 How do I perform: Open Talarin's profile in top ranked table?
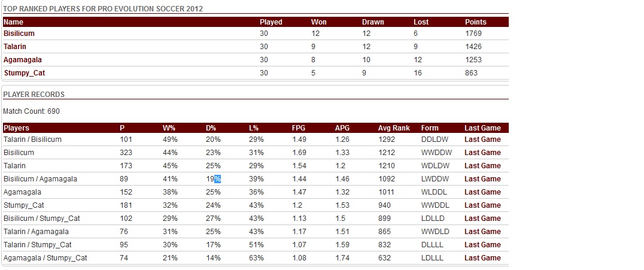[15, 47]
